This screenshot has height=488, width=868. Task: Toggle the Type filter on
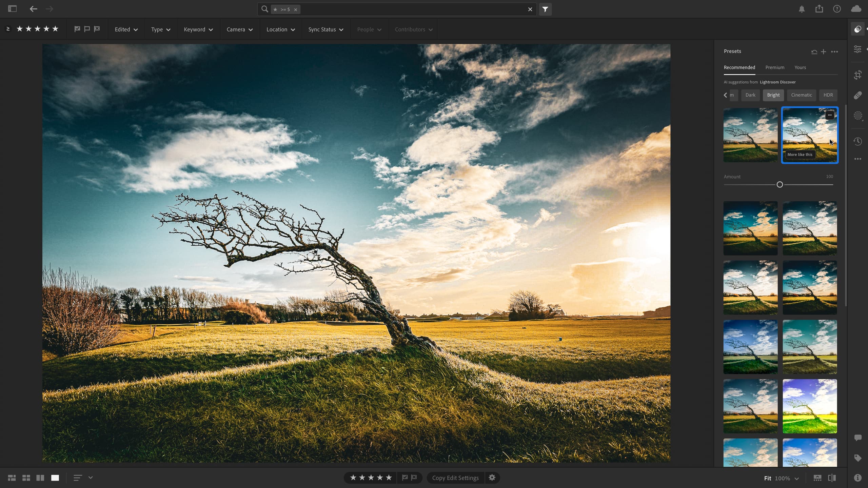[160, 29]
